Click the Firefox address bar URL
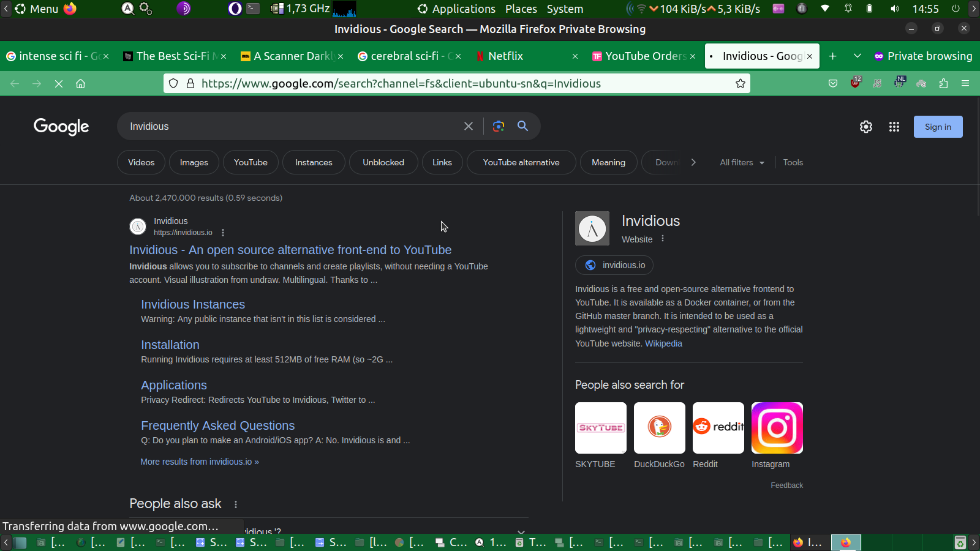Image resolution: width=980 pixels, height=551 pixels. coord(401,84)
